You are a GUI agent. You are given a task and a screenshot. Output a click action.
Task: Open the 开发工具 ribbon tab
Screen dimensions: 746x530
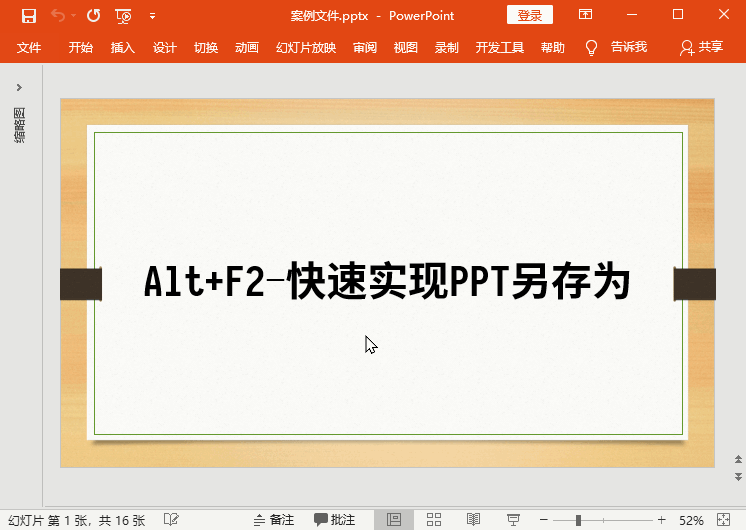click(x=500, y=48)
